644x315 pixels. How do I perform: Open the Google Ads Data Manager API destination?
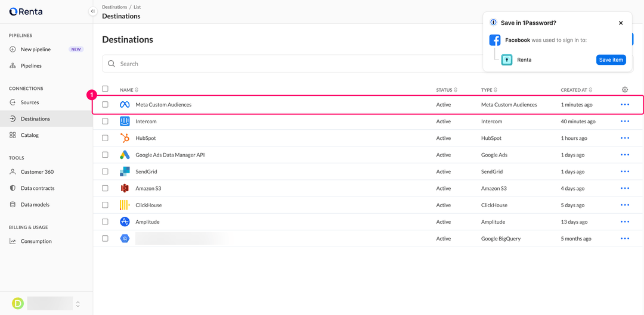170,155
